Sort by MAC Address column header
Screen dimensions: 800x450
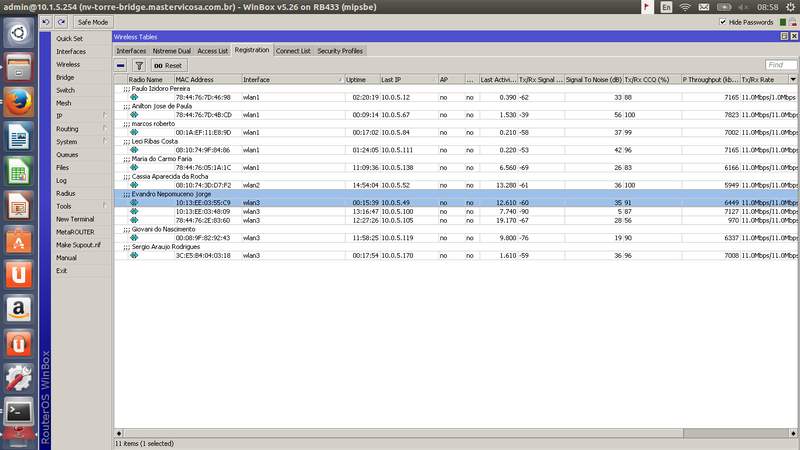coord(208,80)
